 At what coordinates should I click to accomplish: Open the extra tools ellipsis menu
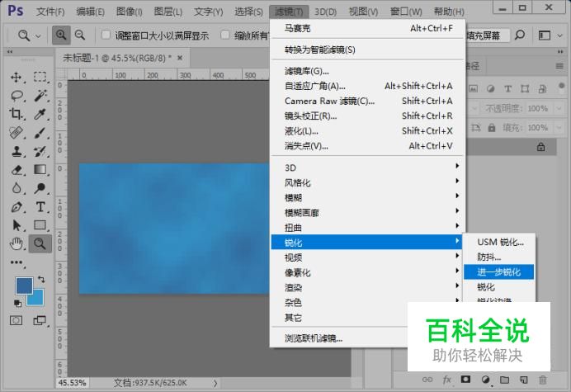16,262
